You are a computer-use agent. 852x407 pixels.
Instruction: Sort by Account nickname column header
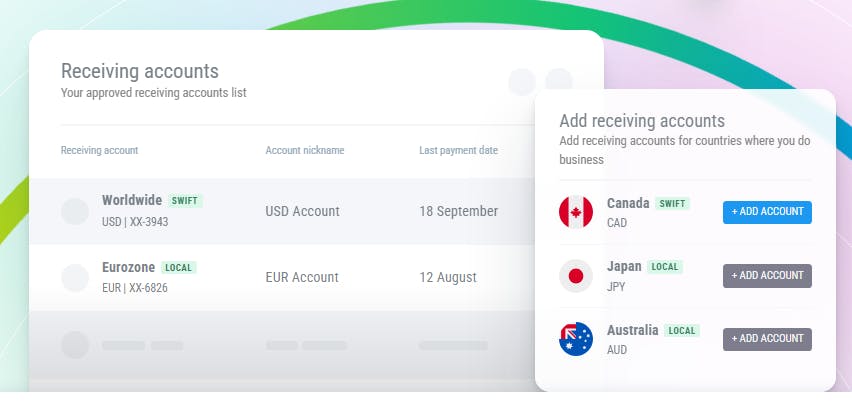[304, 151]
